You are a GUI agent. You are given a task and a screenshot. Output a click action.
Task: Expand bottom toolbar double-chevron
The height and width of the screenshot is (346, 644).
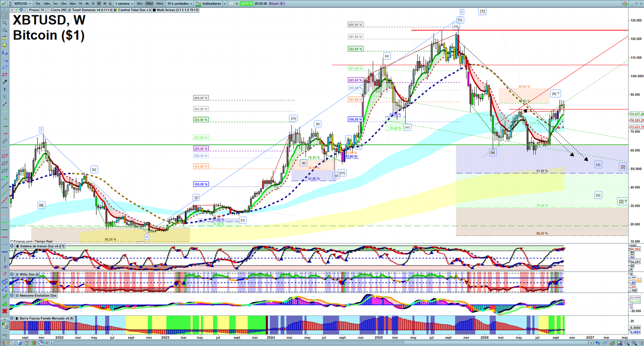(x=47, y=343)
